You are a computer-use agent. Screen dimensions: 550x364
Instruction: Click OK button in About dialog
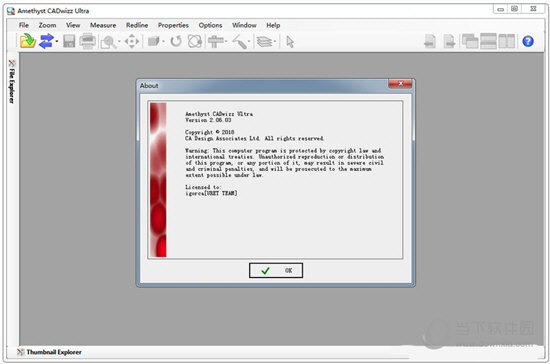click(x=276, y=270)
